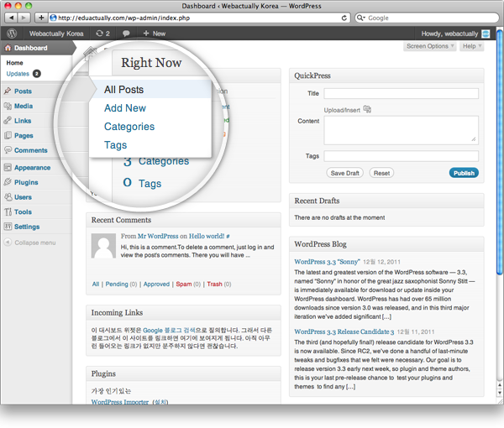
Task: Filter comments by Approved
Action: click(156, 284)
